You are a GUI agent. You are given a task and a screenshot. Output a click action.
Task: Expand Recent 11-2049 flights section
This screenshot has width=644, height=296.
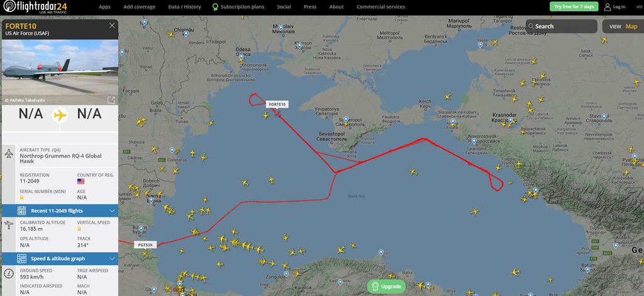pos(60,211)
